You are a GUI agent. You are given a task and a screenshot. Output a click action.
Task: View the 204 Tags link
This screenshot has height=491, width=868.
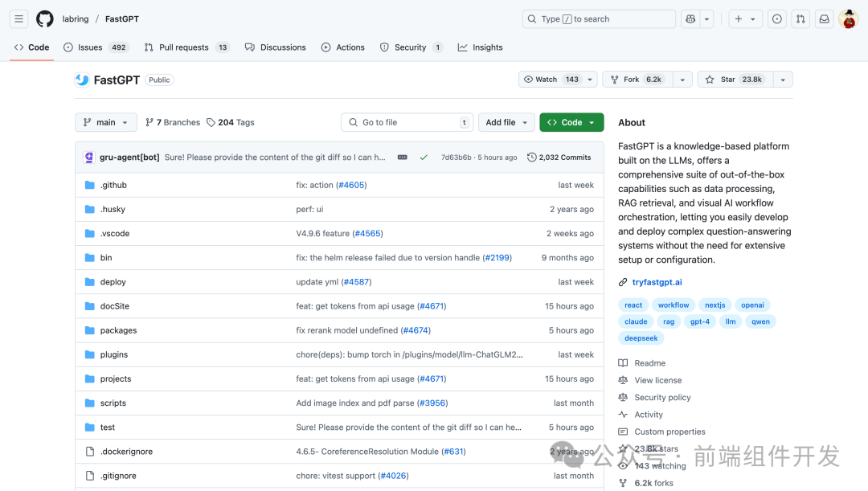[x=231, y=122]
